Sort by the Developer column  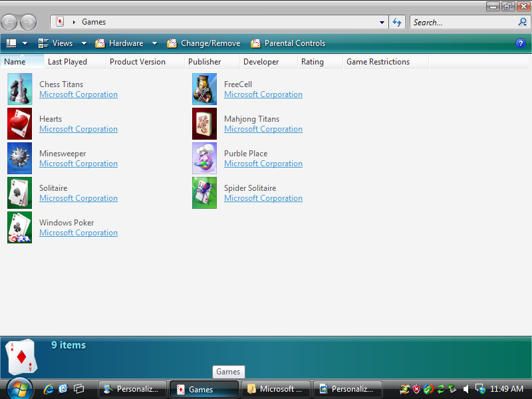[x=269, y=62]
